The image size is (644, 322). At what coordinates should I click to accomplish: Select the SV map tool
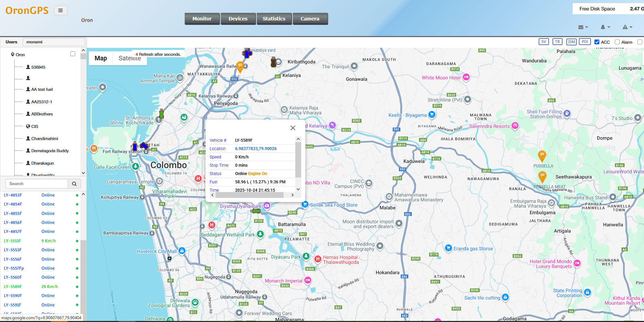coord(543,42)
